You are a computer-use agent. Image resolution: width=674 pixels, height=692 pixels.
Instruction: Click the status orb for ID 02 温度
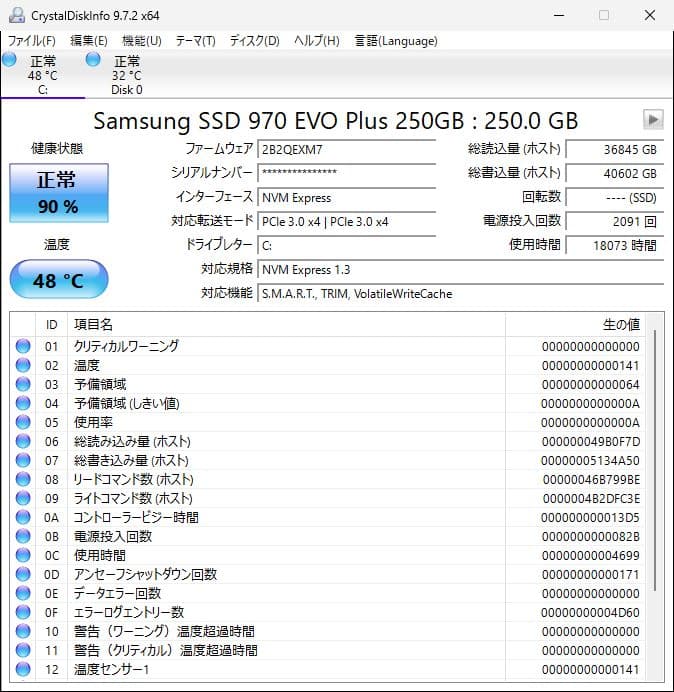(23, 365)
